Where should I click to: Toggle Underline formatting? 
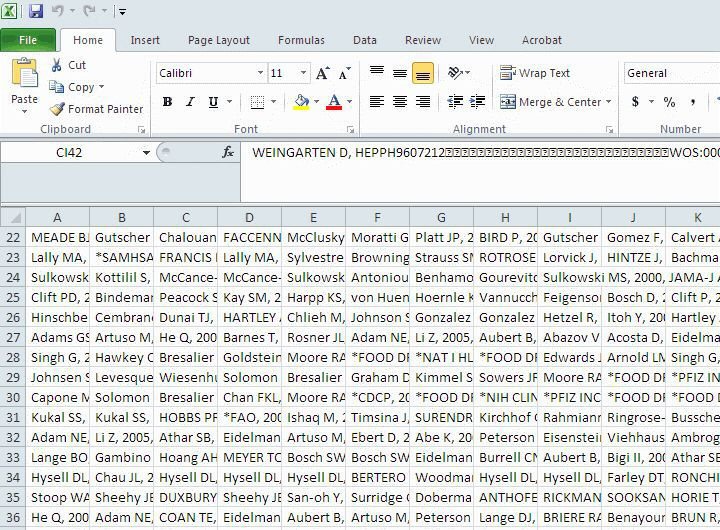tap(213, 101)
